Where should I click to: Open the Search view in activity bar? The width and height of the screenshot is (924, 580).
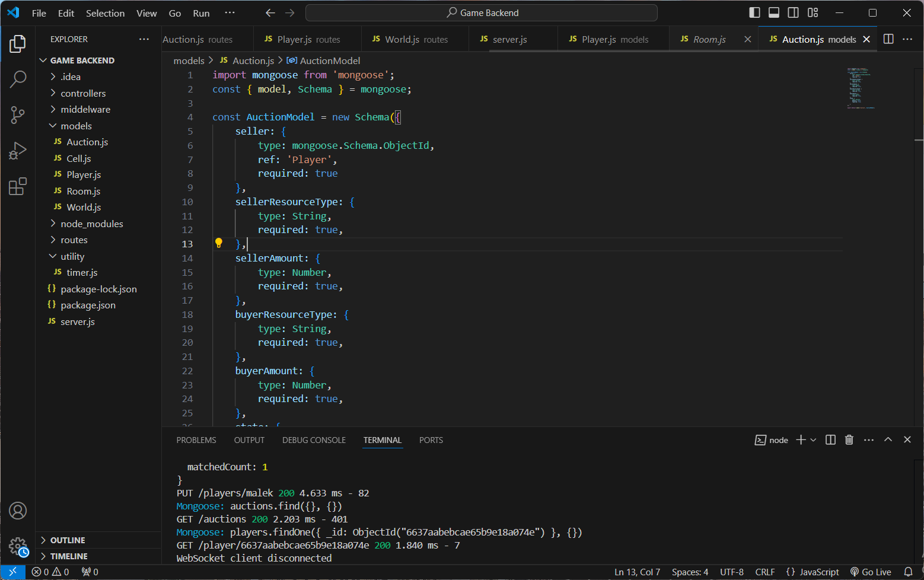click(18, 79)
